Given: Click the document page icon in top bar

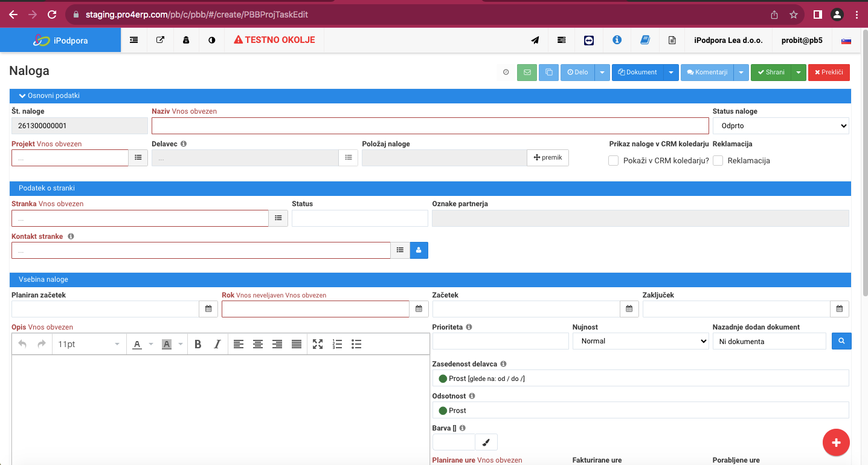Looking at the screenshot, I should point(672,41).
